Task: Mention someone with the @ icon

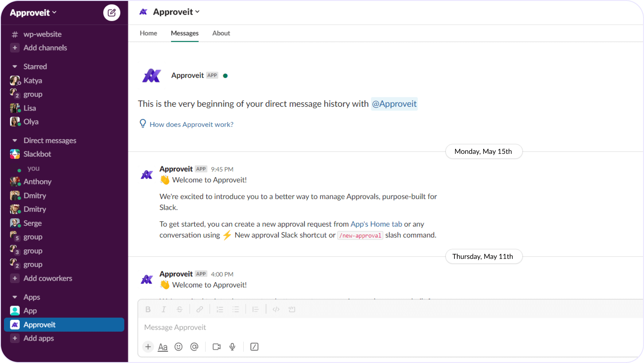Action: click(x=194, y=347)
